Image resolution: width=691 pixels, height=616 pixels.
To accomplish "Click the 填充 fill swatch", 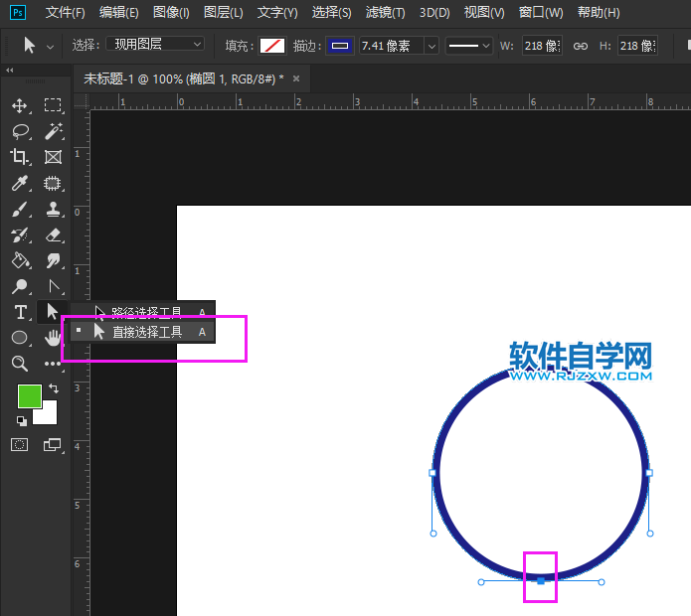I will click(272, 46).
